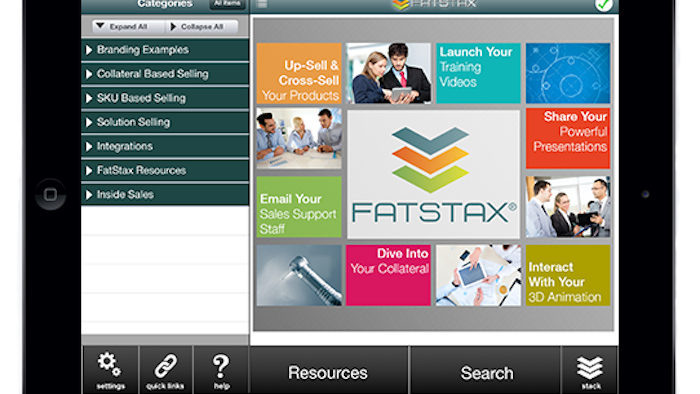Click Expand All button
This screenshot has width=700, height=394.
[128, 27]
